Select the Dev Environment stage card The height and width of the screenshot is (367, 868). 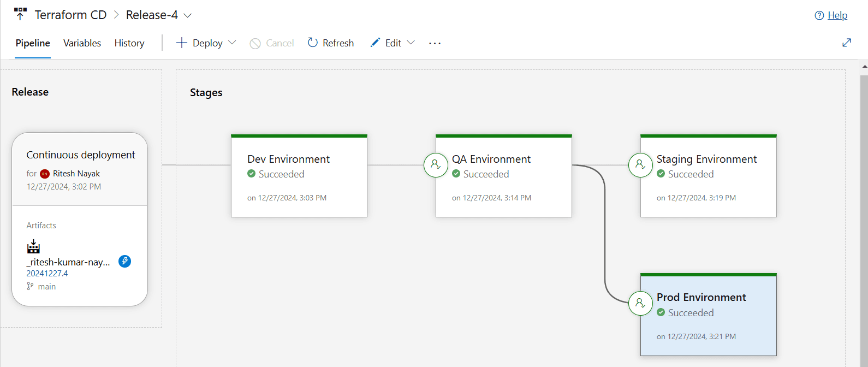coord(299,176)
